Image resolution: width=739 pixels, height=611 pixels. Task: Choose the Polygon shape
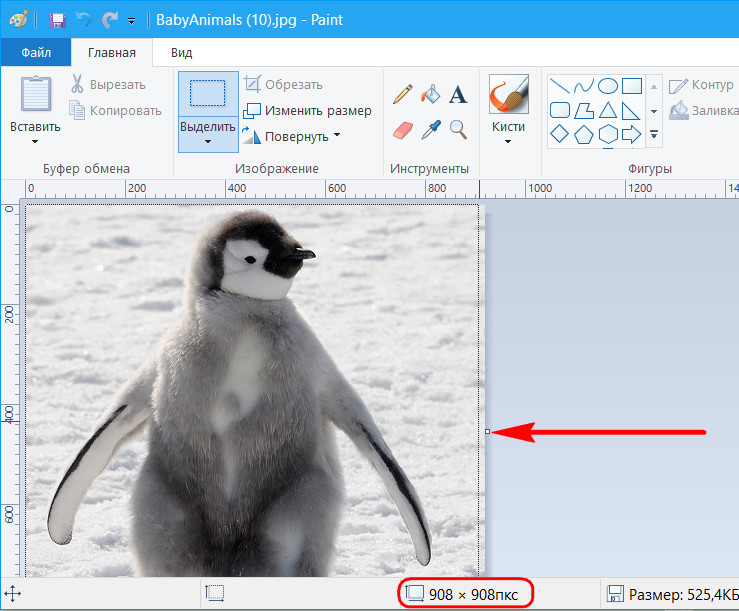point(583,110)
